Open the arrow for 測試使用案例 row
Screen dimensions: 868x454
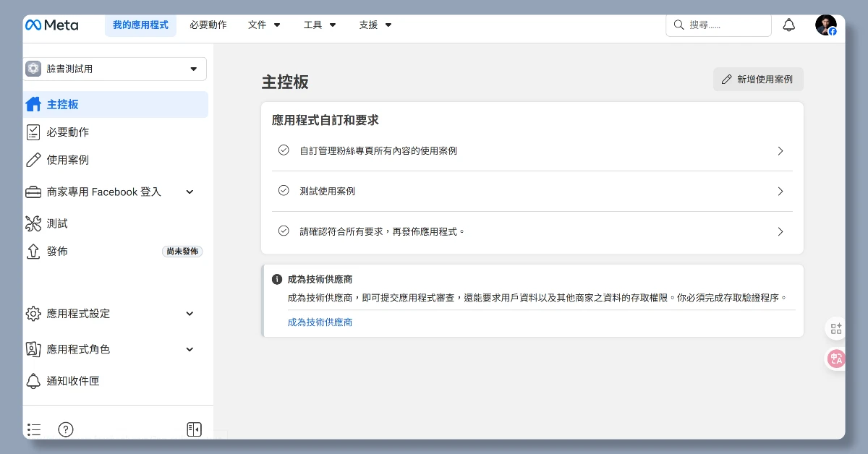coord(780,192)
